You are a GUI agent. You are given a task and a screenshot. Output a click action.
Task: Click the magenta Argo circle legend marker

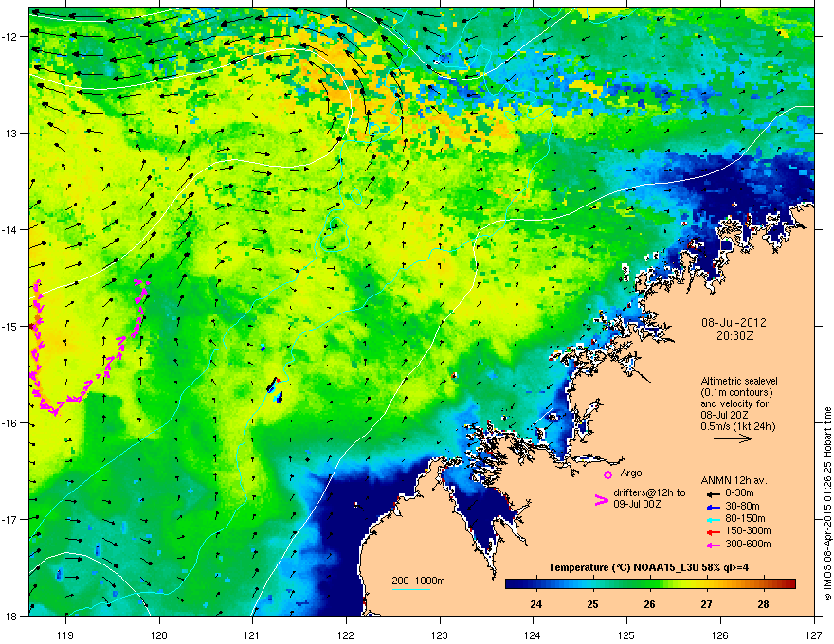[x=607, y=474]
